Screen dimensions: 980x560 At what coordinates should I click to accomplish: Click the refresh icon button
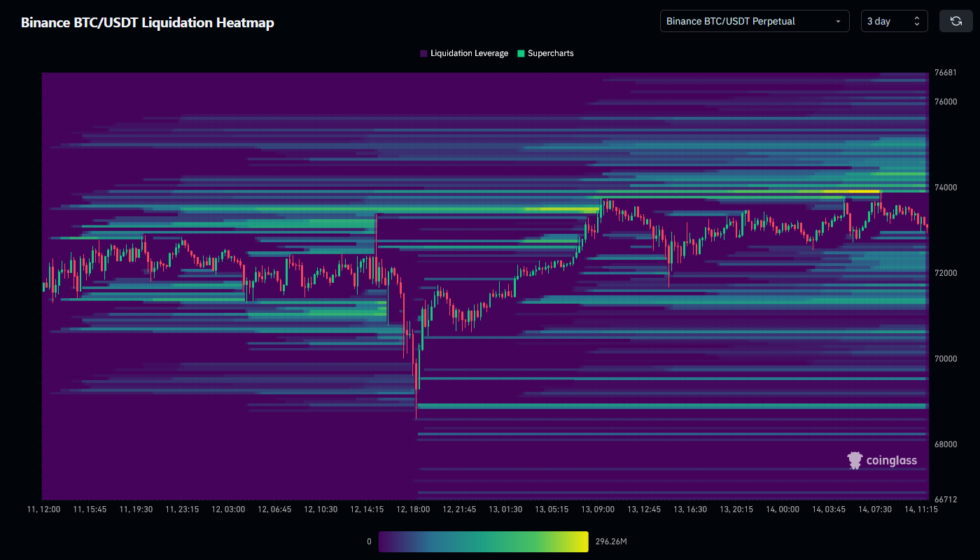[955, 21]
